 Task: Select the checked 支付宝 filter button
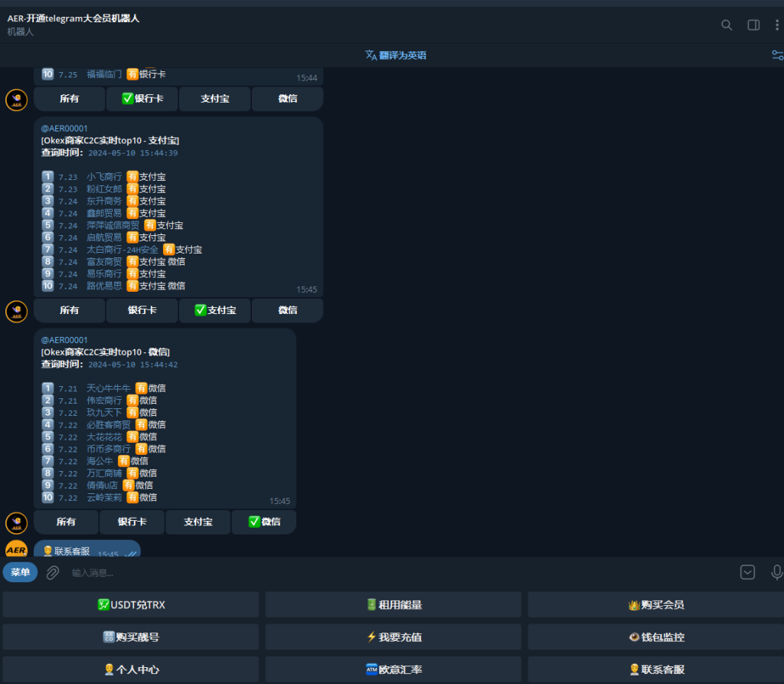[x=214, y=310]
